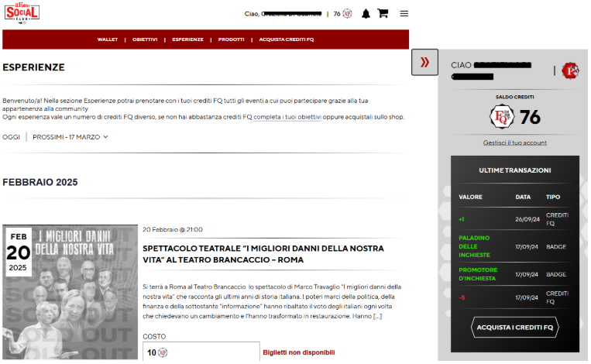Click the Gestisci il tuo account link

tap(514, 143)
